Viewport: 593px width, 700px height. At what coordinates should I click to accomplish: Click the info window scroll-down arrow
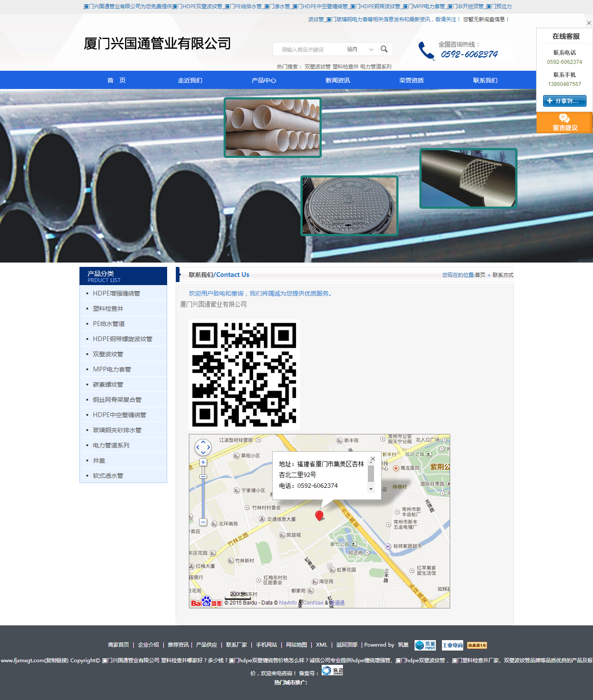click(371, 489)
